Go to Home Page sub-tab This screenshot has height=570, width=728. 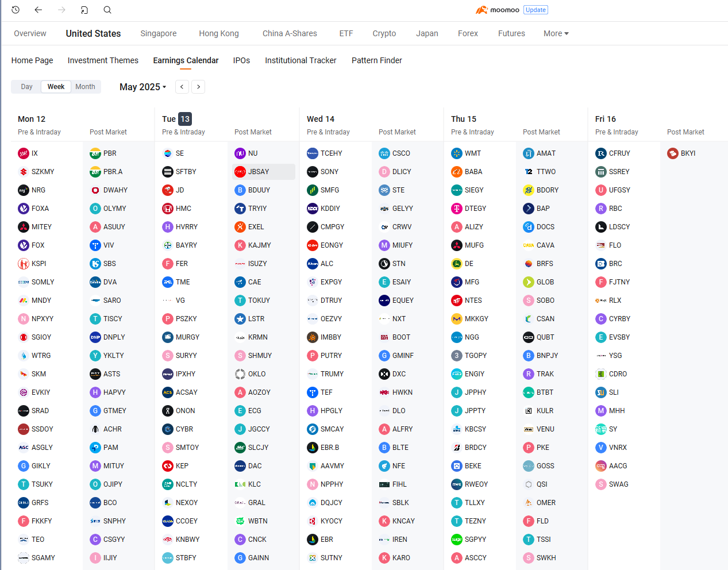tap(32, 60)
